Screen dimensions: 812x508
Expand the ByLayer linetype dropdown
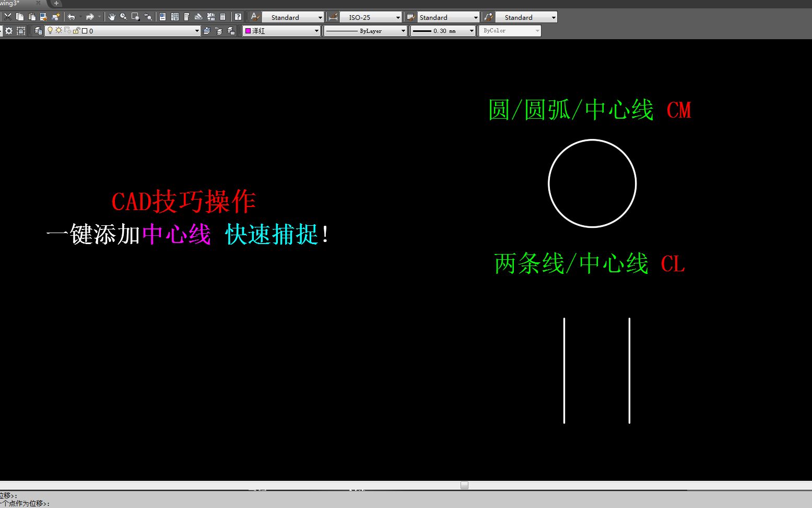click(x=403, y=31)
